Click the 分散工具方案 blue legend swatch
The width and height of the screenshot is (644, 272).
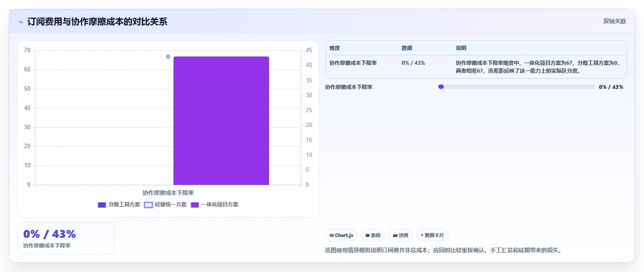click(x=102, y=205)
